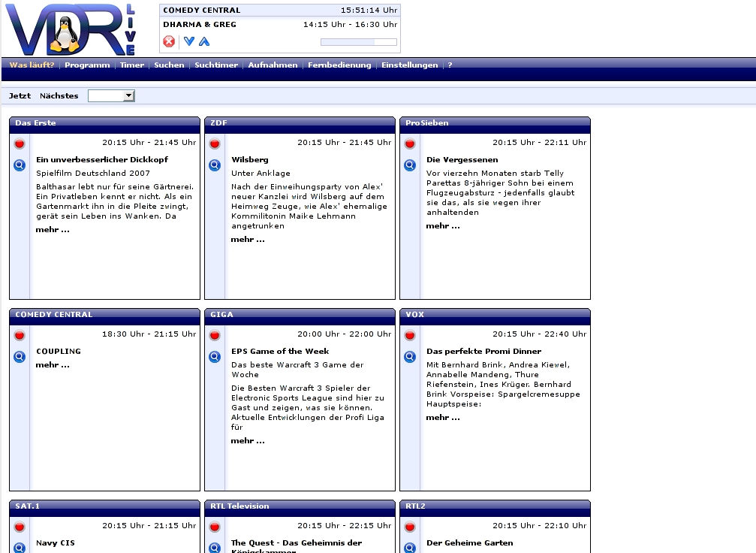Open the time selection dropdown
Viewport: 756px width, 553px height.
(x=111, y=95)
